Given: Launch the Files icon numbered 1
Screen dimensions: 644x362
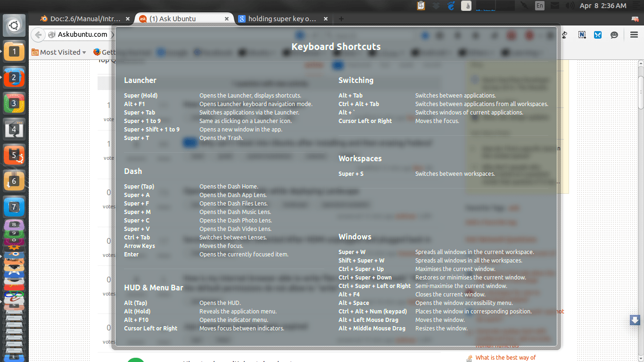Looking at the screenshot, I should point(14,51).
